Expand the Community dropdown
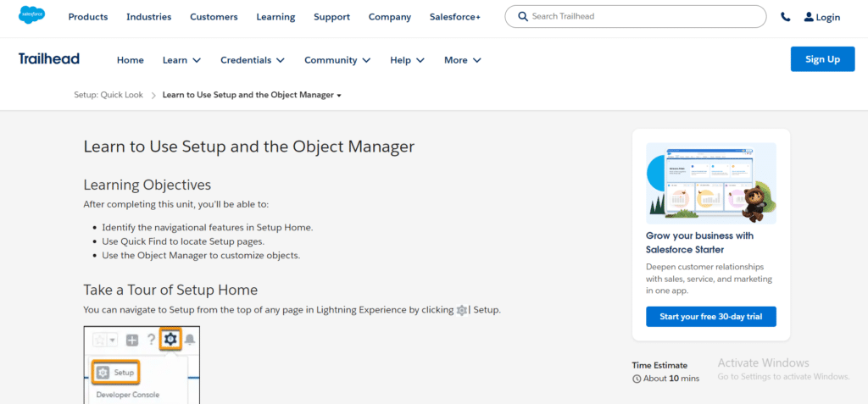This screenshot has width=868, height=404. point(337,60)
